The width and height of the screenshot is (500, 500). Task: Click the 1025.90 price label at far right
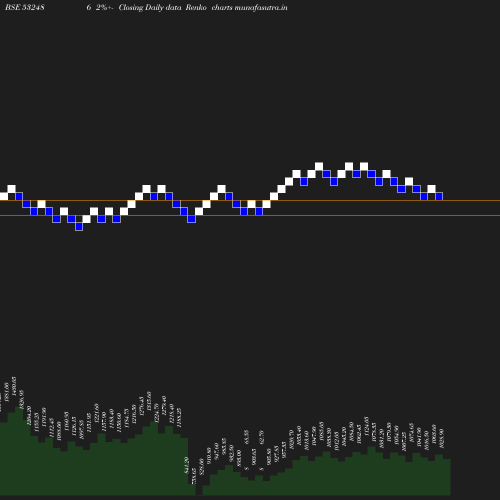click(x=442, y=439)
